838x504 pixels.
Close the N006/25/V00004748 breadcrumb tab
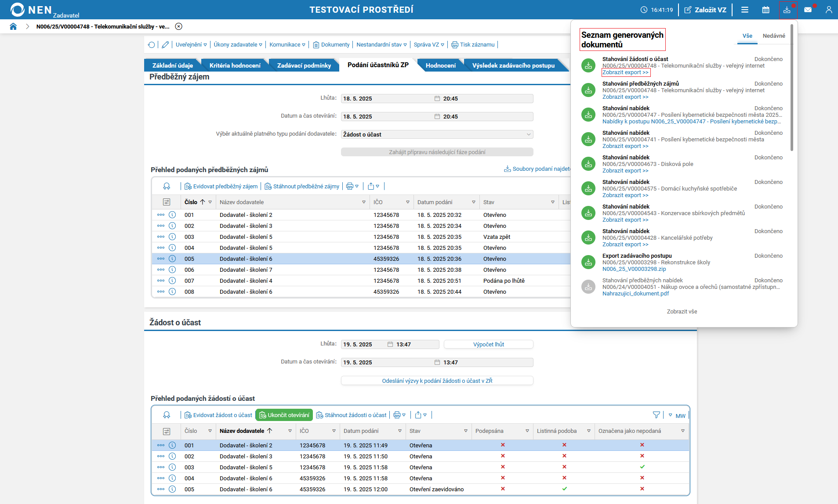tap(178, 26)
